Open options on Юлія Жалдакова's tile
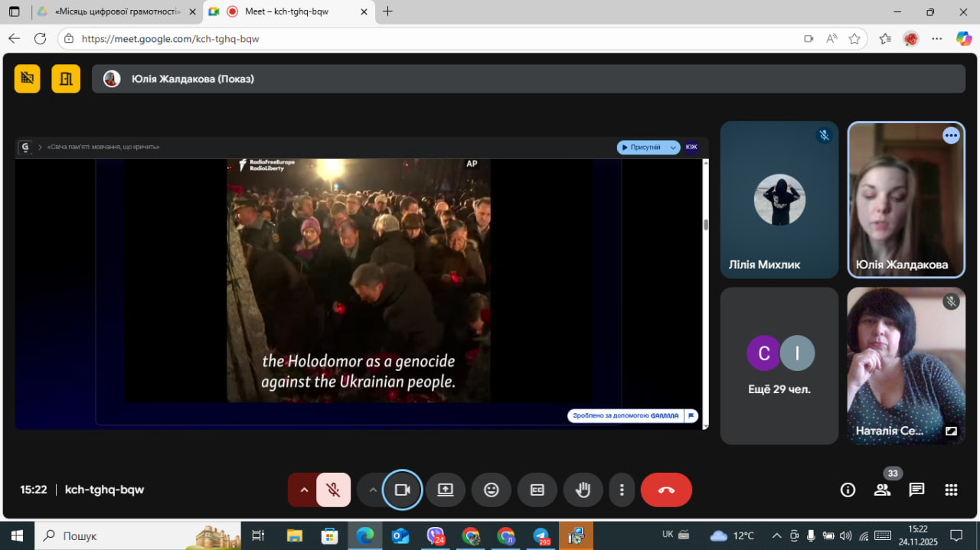Viewport: 980px width, 550px height. [x=951, y=135]
